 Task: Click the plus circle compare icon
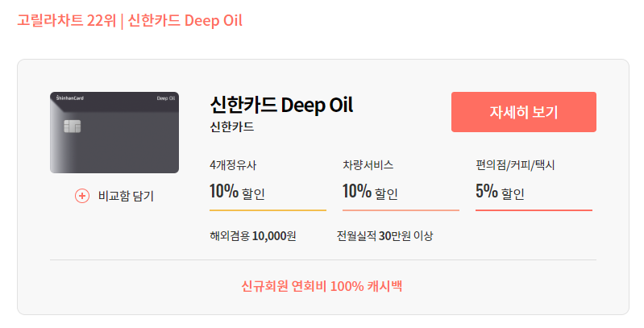[82, 196]
